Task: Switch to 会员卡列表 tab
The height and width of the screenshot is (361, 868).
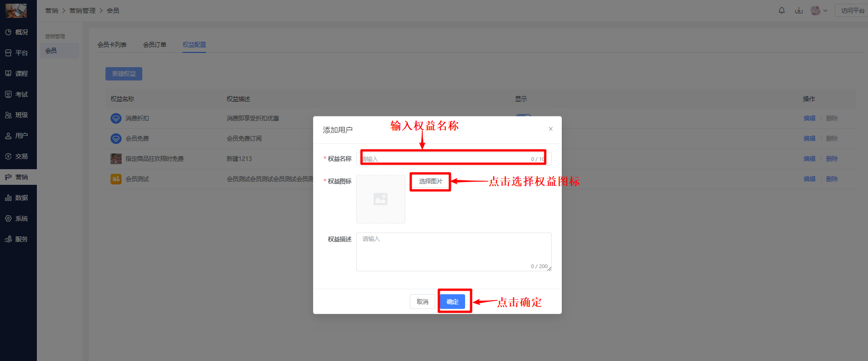Action: tap(112, 45)
